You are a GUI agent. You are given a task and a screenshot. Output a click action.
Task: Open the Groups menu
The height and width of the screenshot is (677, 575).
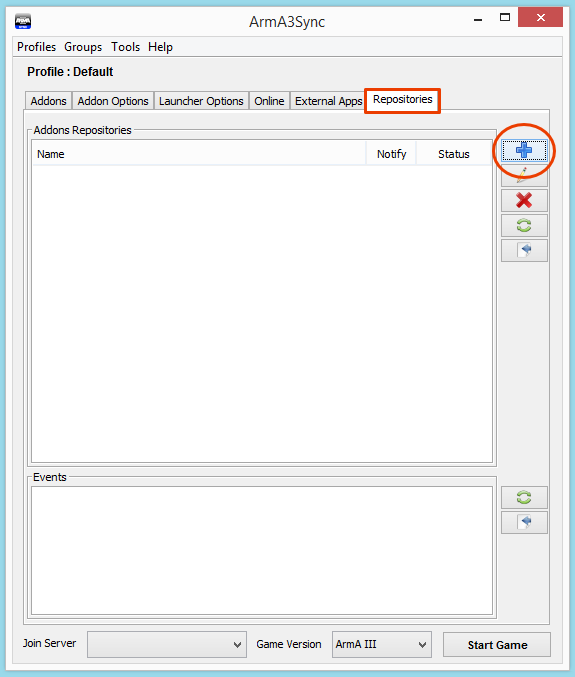tap(83, 47)
